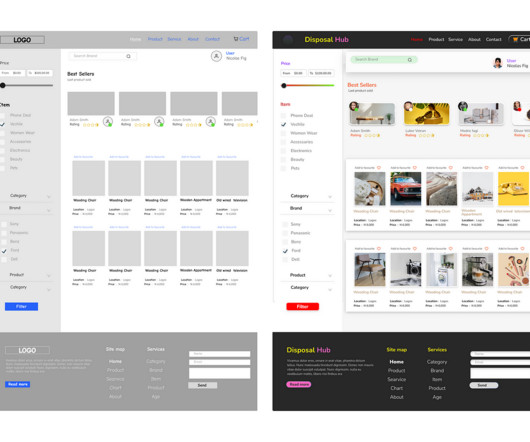530x442 pixels.
Task: Check Phone Deal checkbox in Disposal Hub design
Action: click(283, 116)
